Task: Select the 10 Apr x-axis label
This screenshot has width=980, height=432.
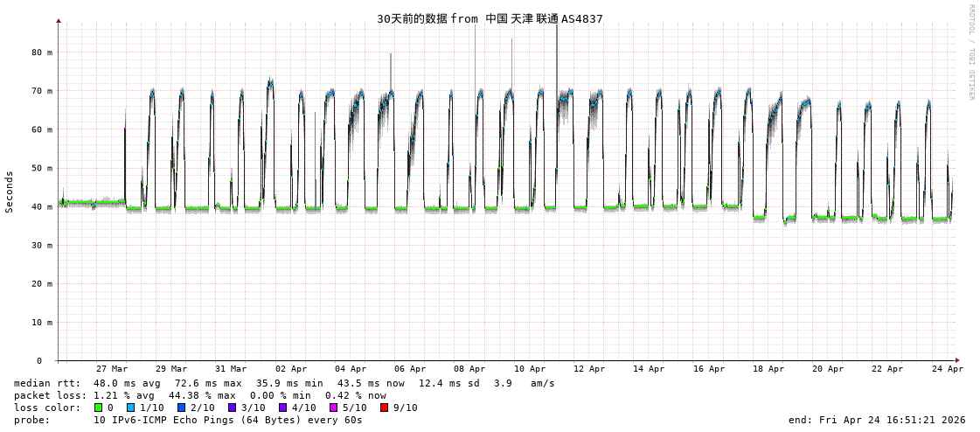Action: click(530, 369)
